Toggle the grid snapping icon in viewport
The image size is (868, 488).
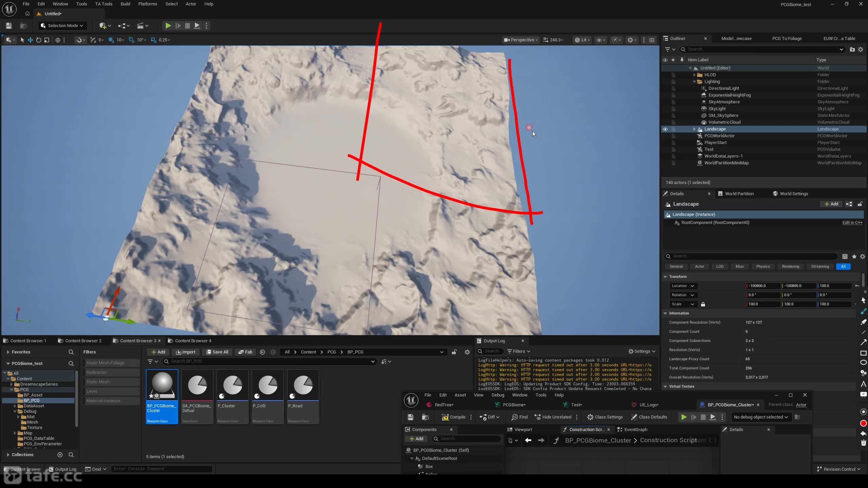111,40
